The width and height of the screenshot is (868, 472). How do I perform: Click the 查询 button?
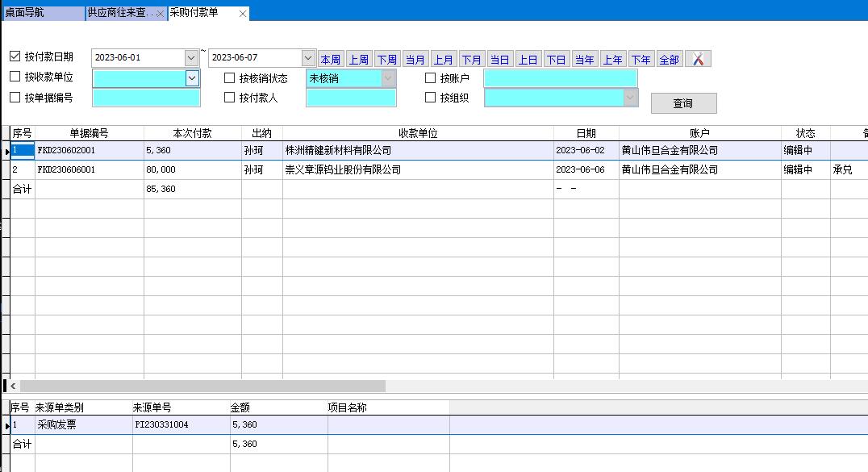[x=683, y=103]
